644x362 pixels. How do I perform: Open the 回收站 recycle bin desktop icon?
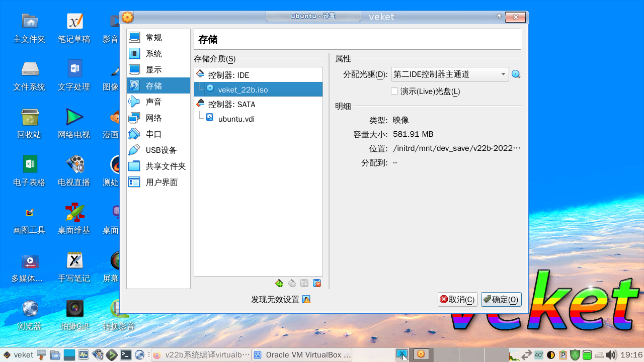click(29, 124)
